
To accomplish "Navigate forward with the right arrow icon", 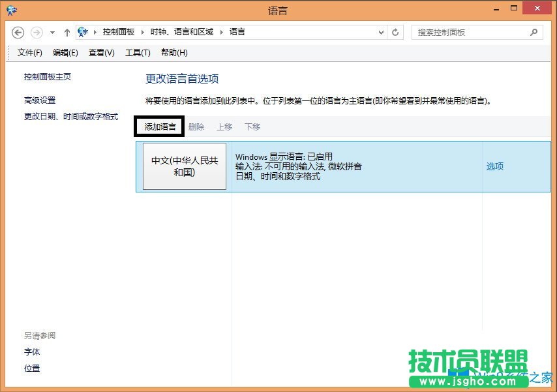I will tap(36, 32).
